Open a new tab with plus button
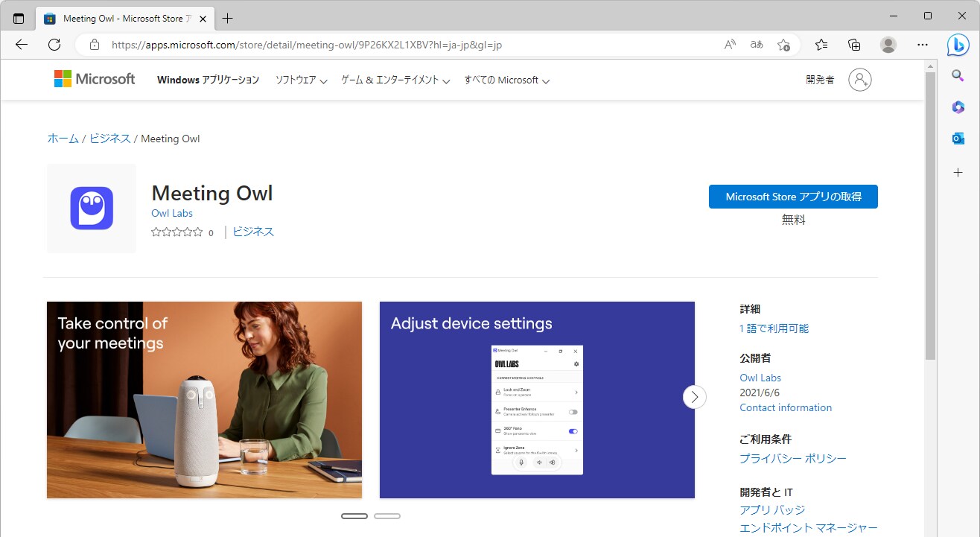The width and height of the screenshot is (980, 537). (228, 19)
